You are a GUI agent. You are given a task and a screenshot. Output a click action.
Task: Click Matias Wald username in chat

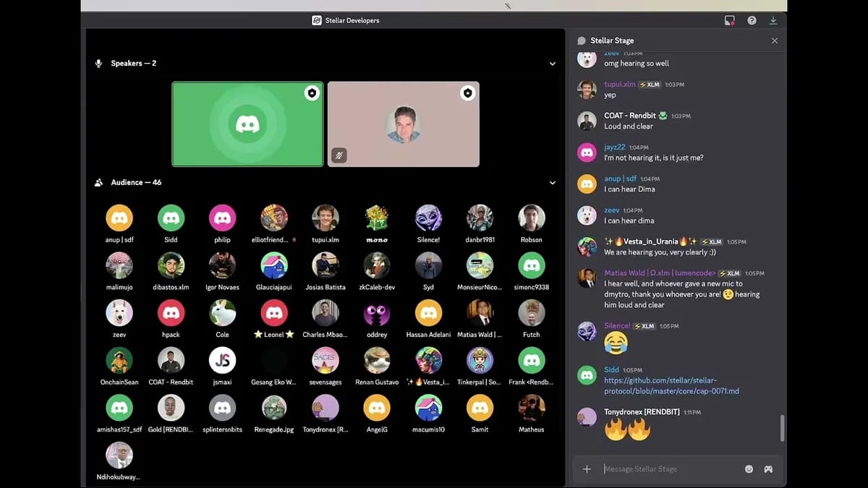click(x=660, y=273)
